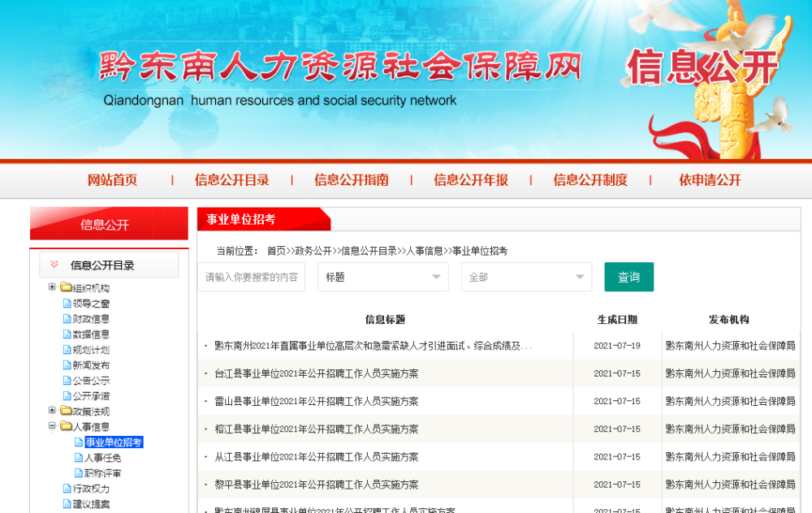Viewport: 812px width, 513px height.
Task: Open 信息公开制度 in the nav bar
Action: pos(590,180)
